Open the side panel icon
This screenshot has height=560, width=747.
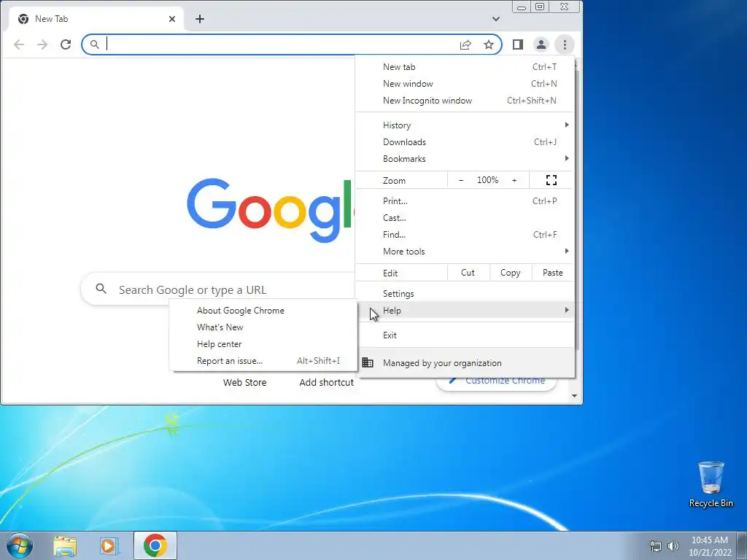tap(518, 44)
